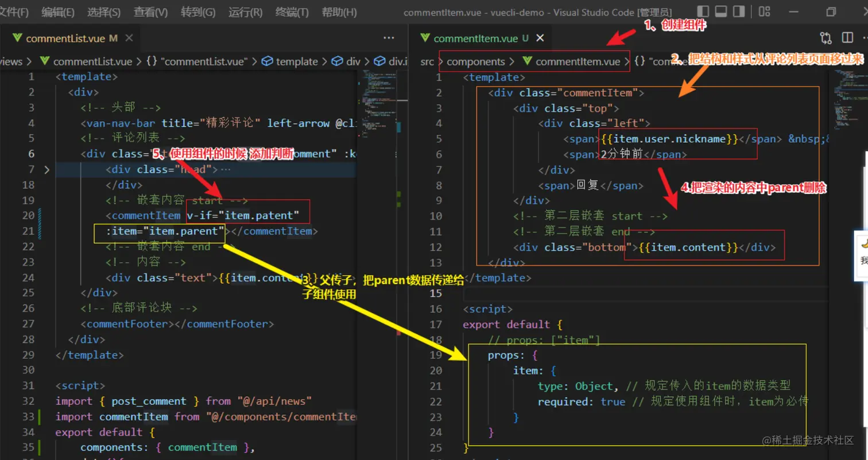Open the 选择(S) menu
Image resolution: width=868 pixels, height=460 pixels.
[104, 12]
